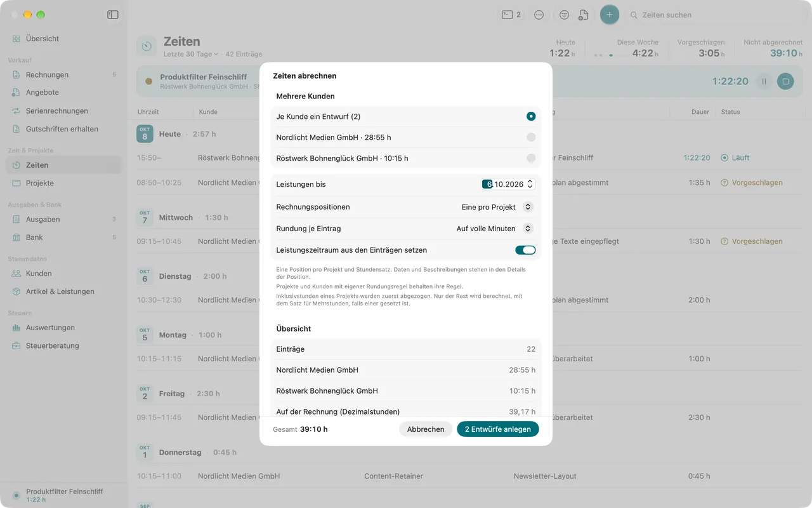
Task: Click the day field in Leistungen bis date
Action: [x=487, y=184]
